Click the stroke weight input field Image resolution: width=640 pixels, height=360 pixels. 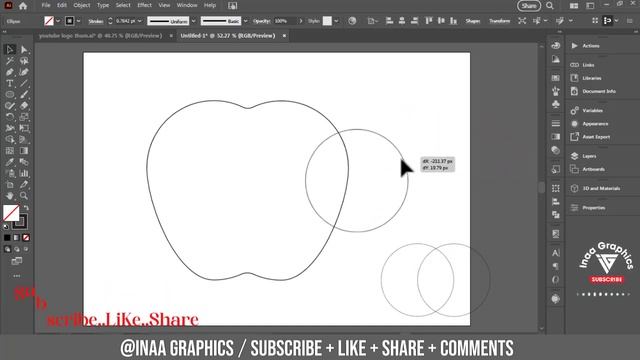(x=125, y=21)
